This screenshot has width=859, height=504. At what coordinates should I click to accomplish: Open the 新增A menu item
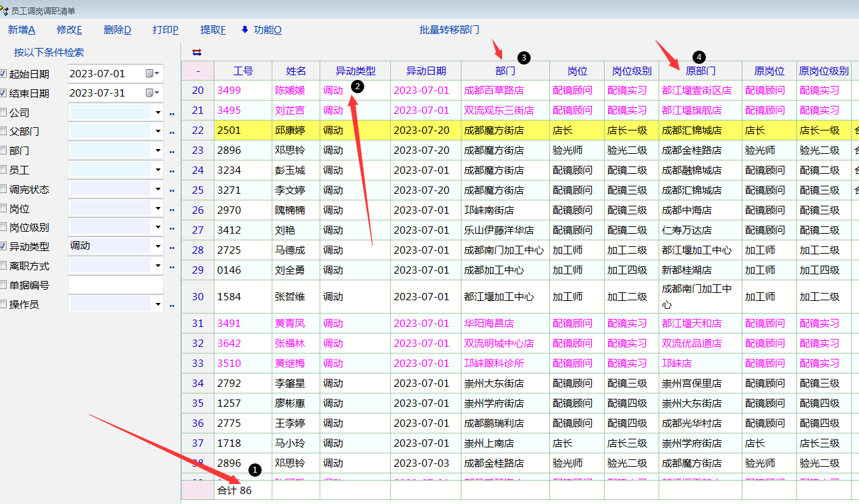tap(21, 30)
